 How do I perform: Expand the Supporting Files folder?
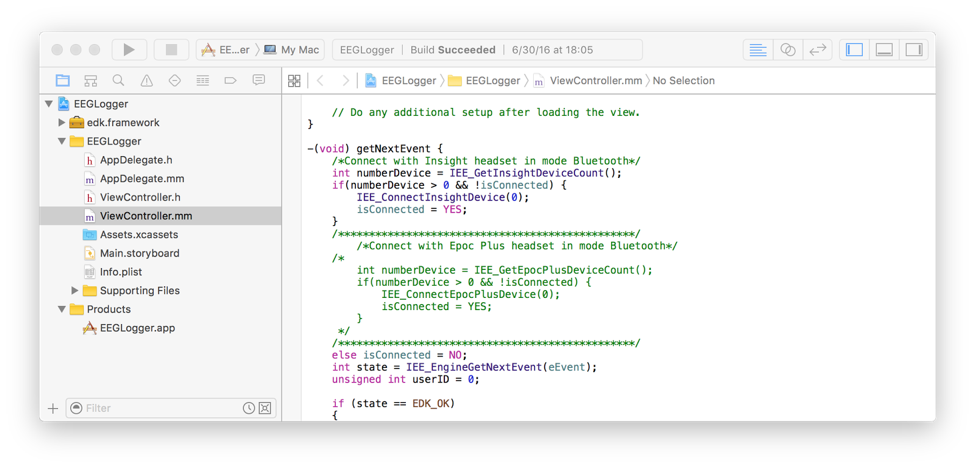pyautogui.click(x=75, y=290)
